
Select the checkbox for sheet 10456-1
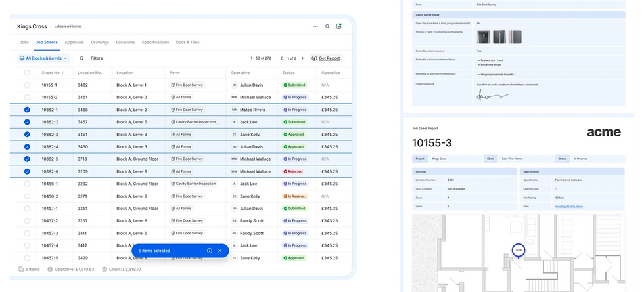coord(27,184)
